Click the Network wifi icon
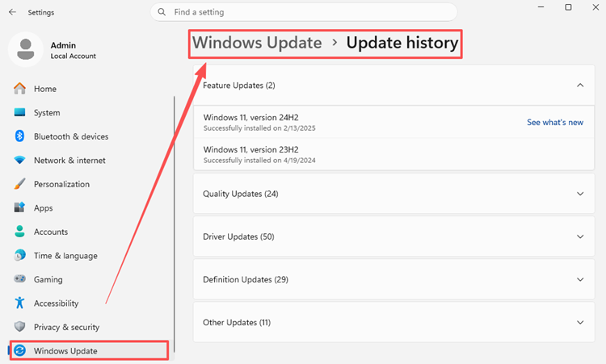Screen dimensions: 606x364 (19, 160)
